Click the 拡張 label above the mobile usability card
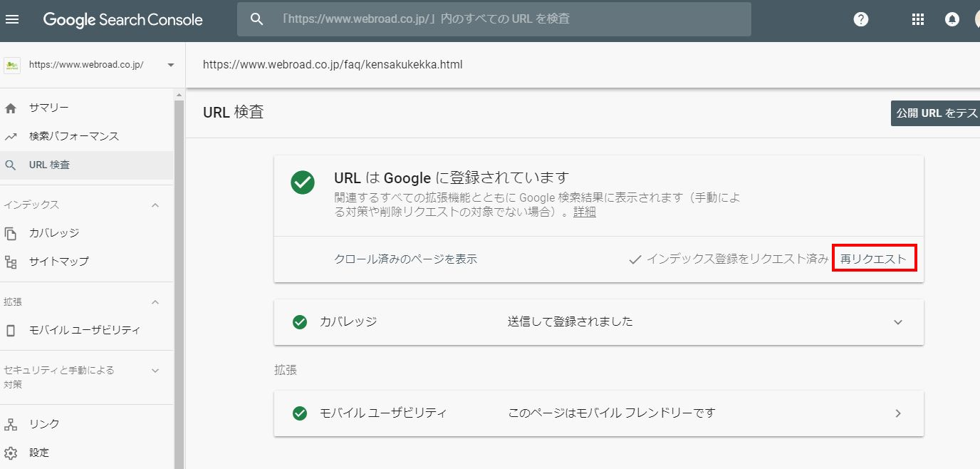Viewport: 980px width, 469px height. pos(286,370)
